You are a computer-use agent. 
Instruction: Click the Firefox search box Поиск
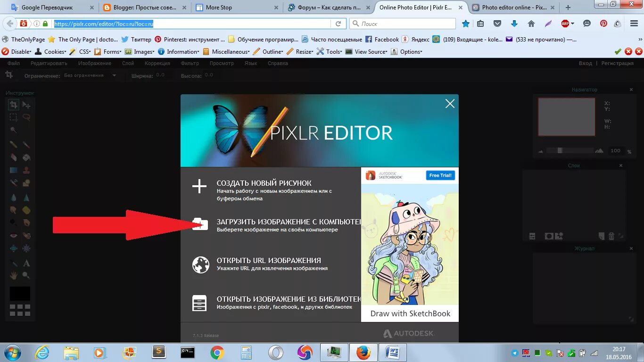[403, 24]
